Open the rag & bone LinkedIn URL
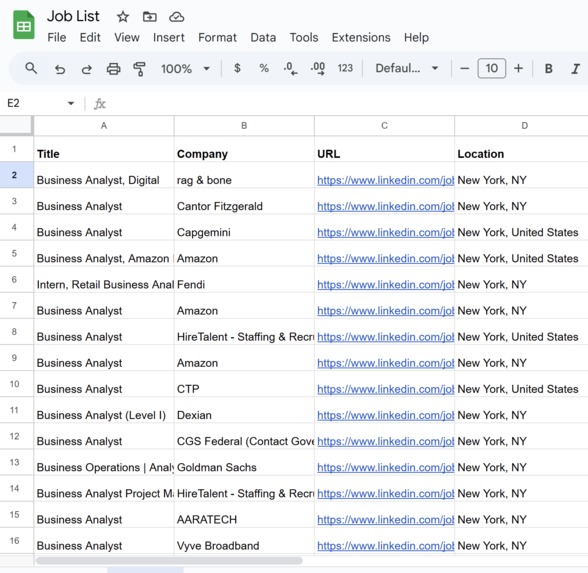The image size is (588, 573). (386, 180)
